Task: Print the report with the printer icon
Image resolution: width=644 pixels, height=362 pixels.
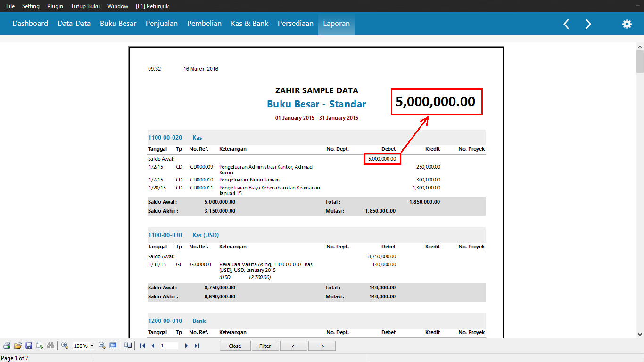Action: pyautogui.click(x=7, y=346)
